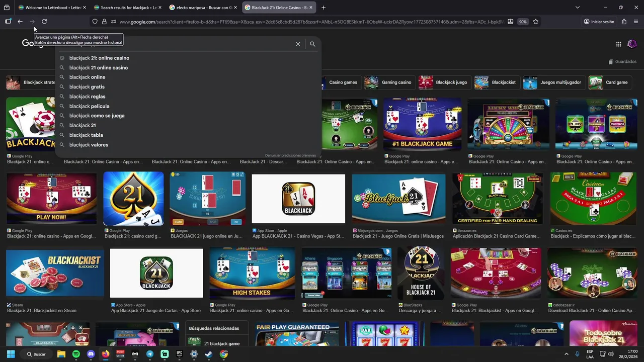The height and width of the screenshot is (362, 644).
Task: Open Misjuegos Blackjack 21 image result
Action: 398,199
